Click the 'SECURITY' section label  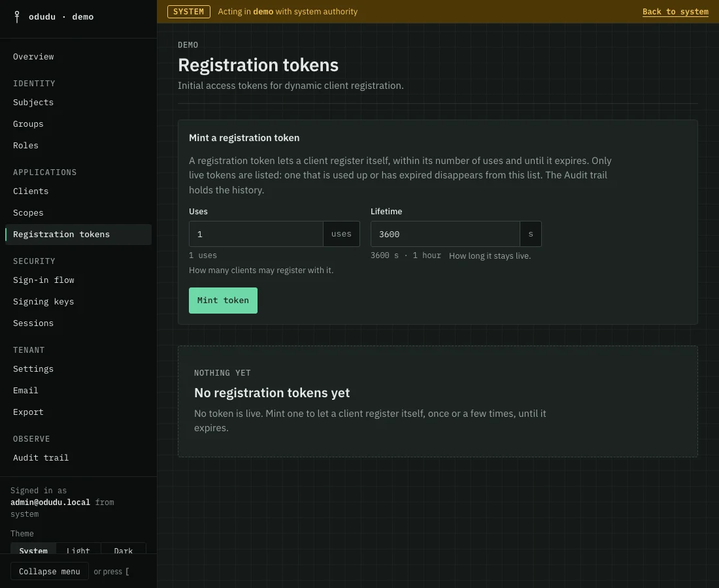click(x=34, y=261)
